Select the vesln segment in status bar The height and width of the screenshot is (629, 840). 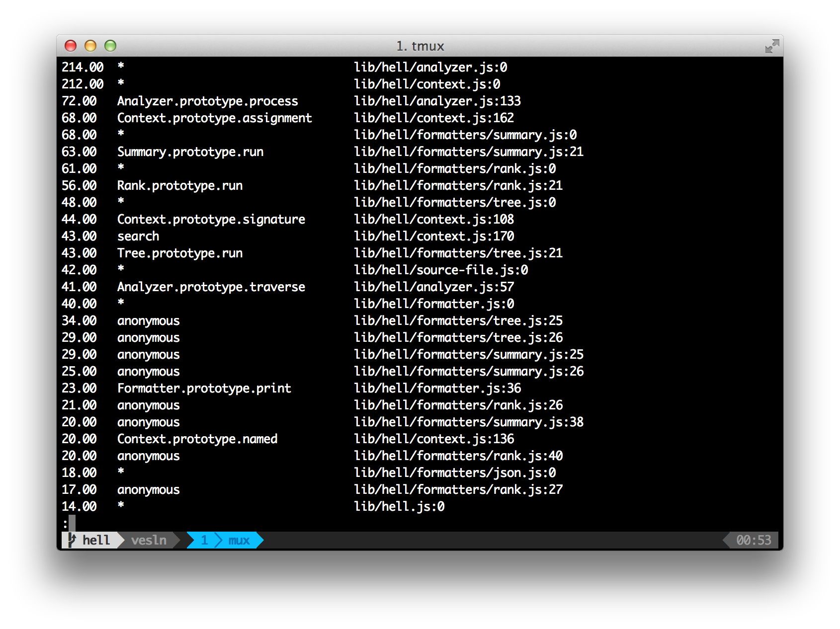point(149,540)
